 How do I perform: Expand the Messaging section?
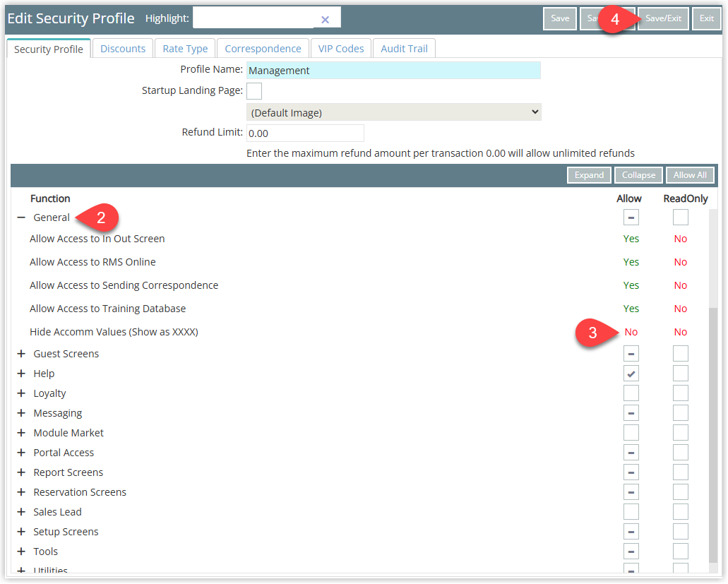(21, 413)
